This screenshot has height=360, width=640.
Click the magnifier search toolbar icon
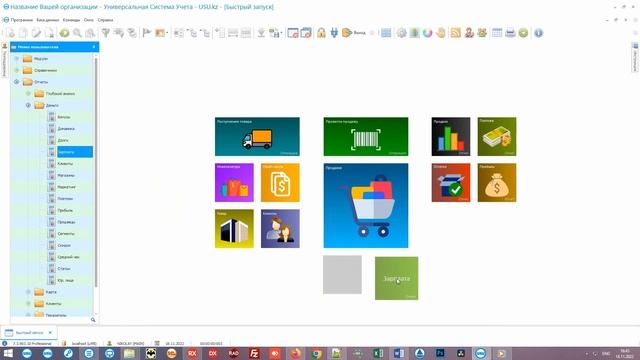(77, 33)
